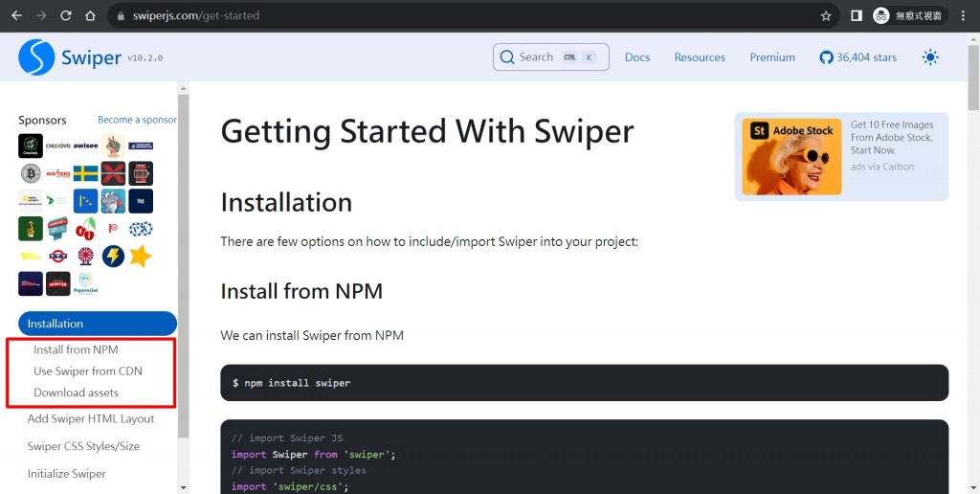Image resolution: width=980 pixels, height=494 pixels.
Task: Toggle the light/dark theme sun icon
Action: [930, 57]
